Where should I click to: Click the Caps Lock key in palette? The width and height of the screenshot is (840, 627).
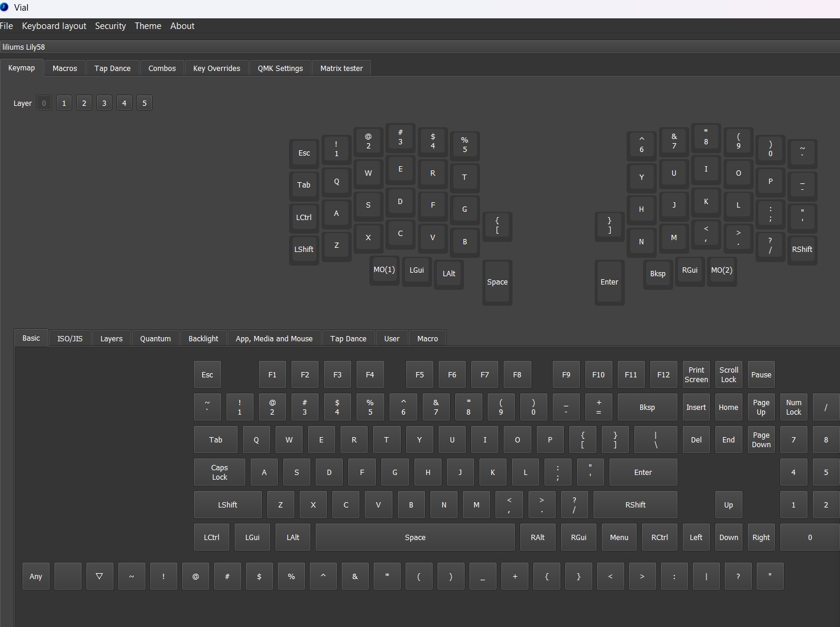coord(219,473)
